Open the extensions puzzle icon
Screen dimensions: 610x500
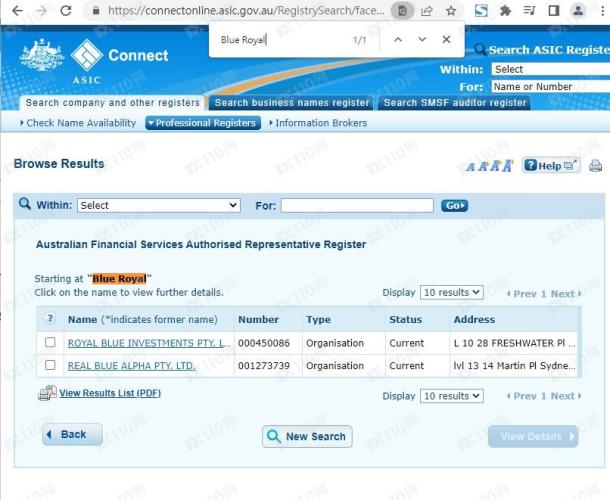(x=505, y=11)
